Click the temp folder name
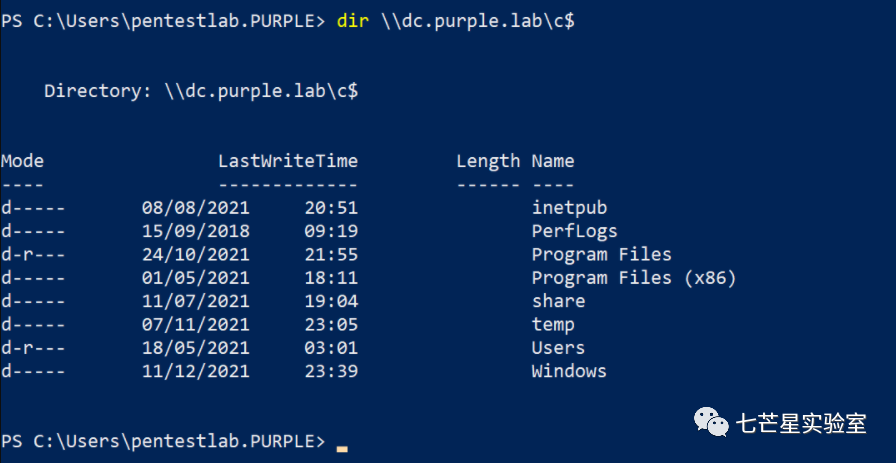This screenshot has width=896, height=463. click(x=553, y=325)
